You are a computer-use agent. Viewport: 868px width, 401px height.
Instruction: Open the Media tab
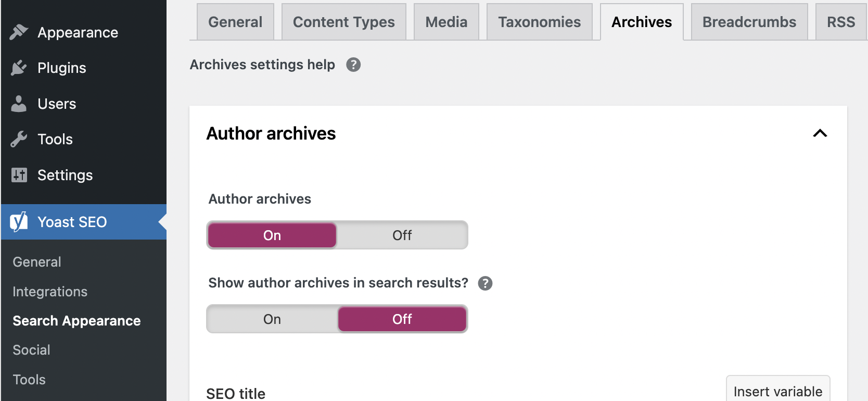click(446, 22)
